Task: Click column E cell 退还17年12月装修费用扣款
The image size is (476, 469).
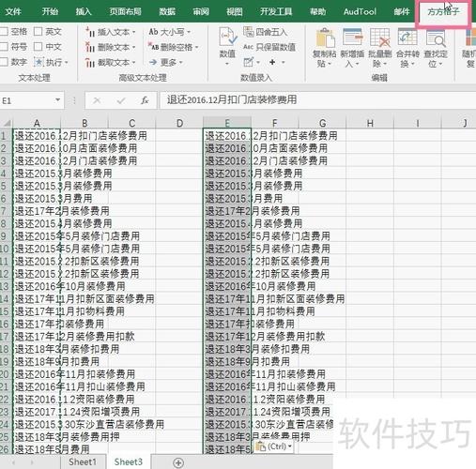Action: pos(227,337)
